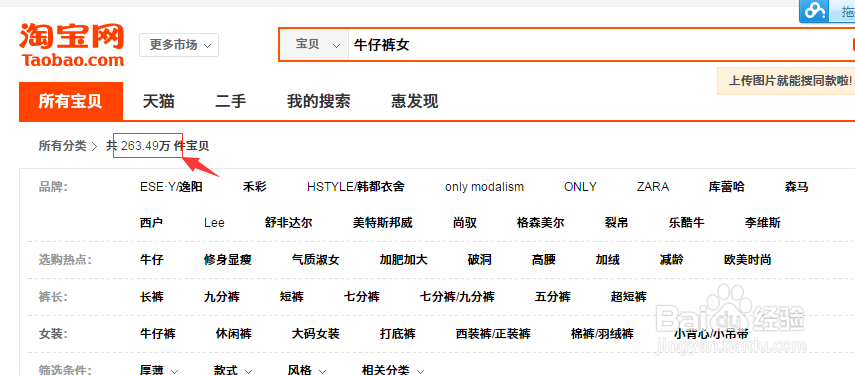
Task: Click the search box containing 牛仔裤女
Action: point(600,45)
